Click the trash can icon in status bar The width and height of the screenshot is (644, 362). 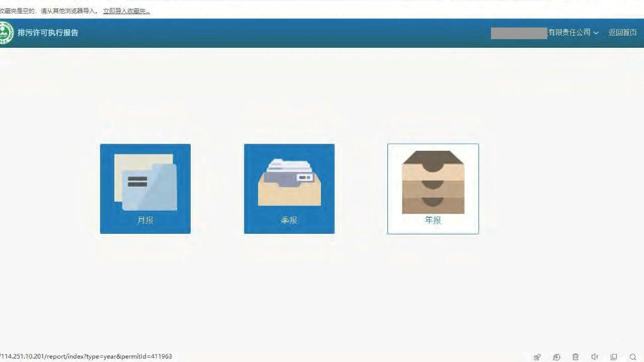pyautogui.click(x=576, y=357)
